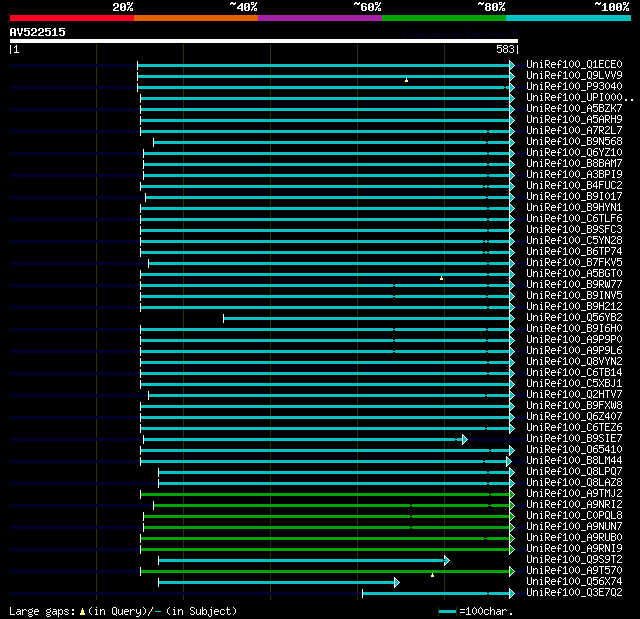Select the UniRef100_Q56YB2 label
The width and height of the screenshot is (640, 619).
click(574, 318)
